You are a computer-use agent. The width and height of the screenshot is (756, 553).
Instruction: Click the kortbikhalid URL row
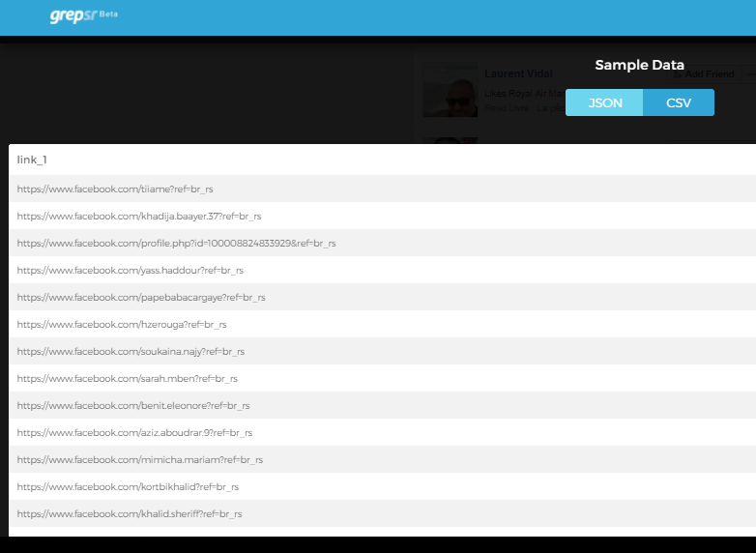(x=382, y=486)
